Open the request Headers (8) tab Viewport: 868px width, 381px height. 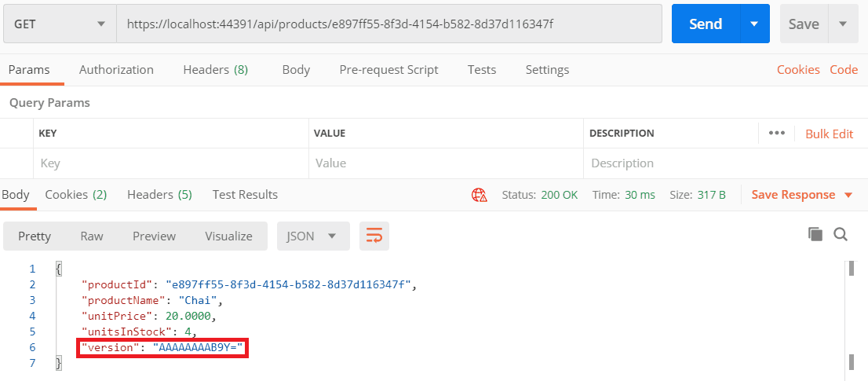[215, 70]
